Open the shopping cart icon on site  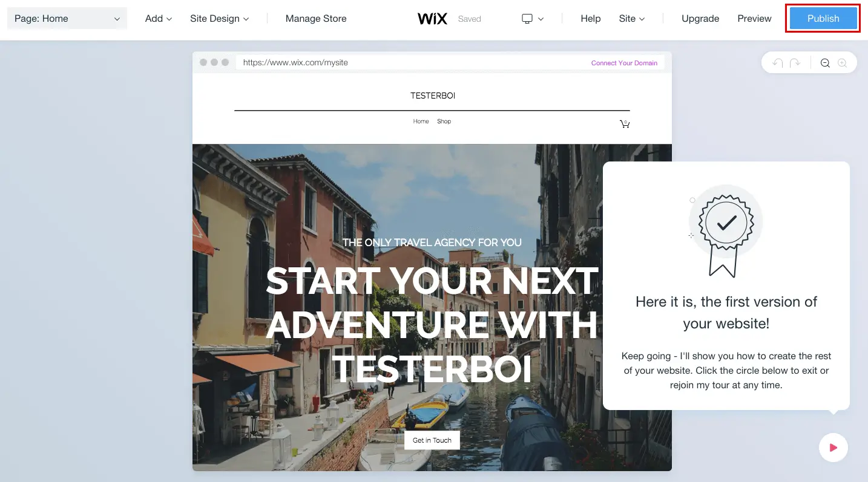coord(625,123)
